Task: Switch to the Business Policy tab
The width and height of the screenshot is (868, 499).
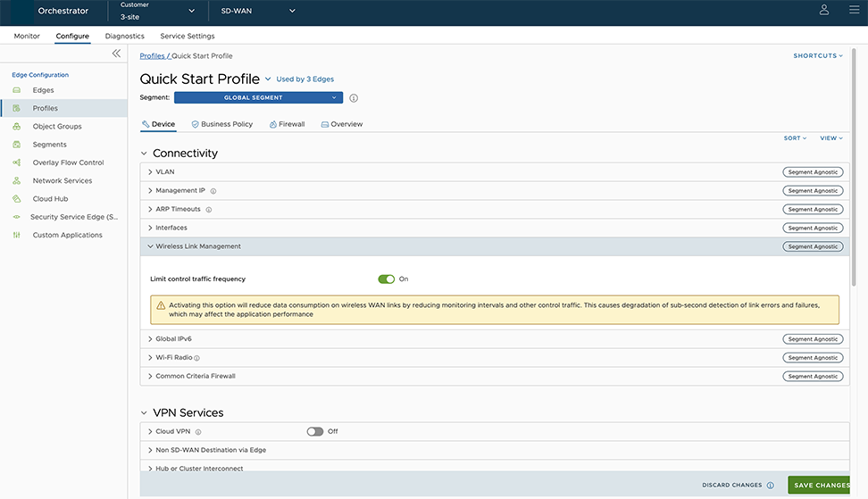Action: click(x=222, y=124)
